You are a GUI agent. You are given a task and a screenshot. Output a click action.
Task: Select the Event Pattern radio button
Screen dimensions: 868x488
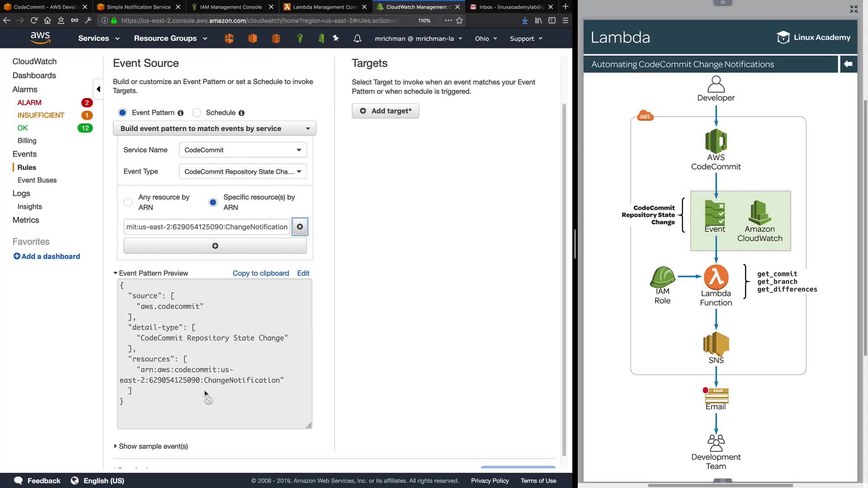(123, 113)
